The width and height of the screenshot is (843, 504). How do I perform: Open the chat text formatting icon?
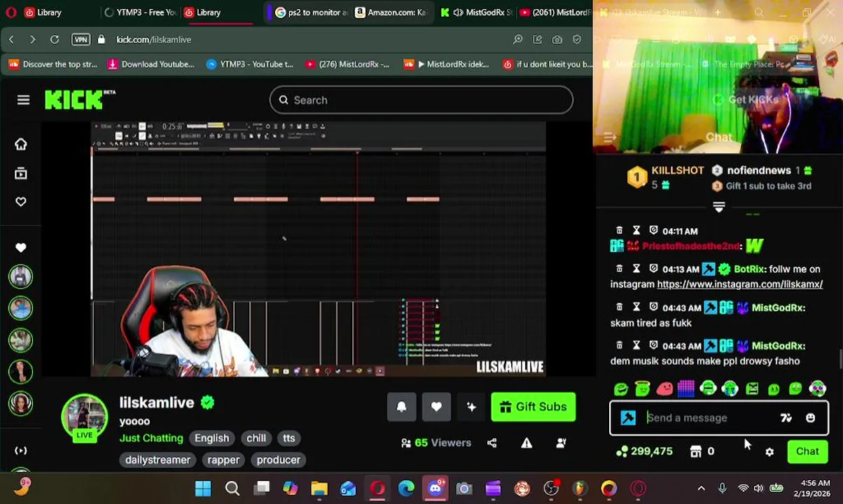tap(786, 418)
